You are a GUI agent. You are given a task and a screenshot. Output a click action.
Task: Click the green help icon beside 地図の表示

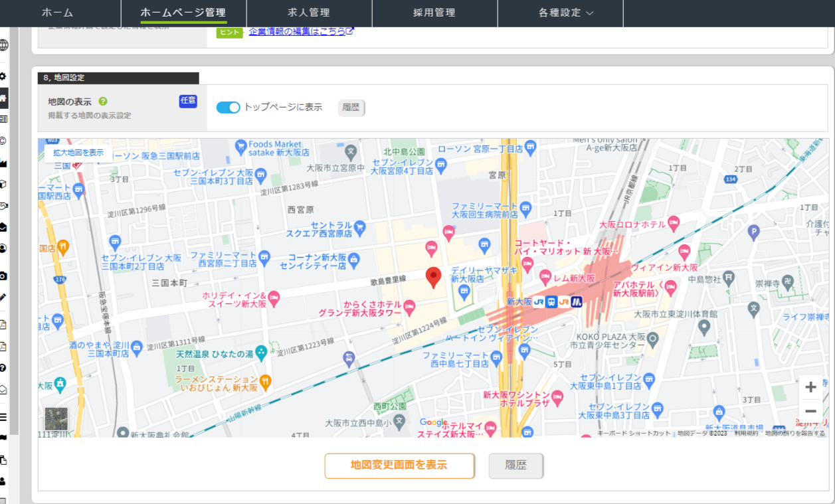(103, 102)
